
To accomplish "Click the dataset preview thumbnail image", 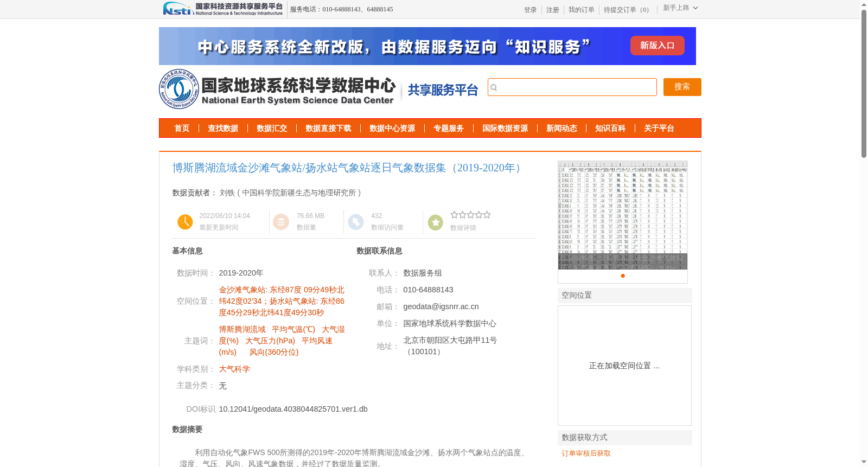I will coord(623,215).
